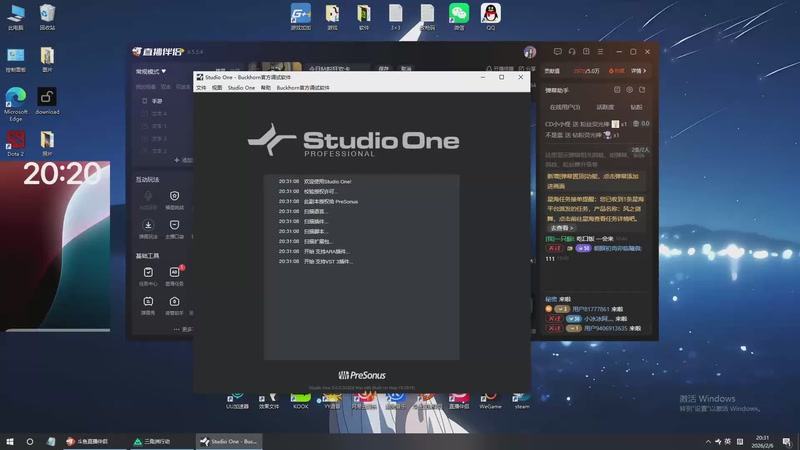
Task: Click the TV-shaped icon in the 基础工具 section
Action: point(148,302)
